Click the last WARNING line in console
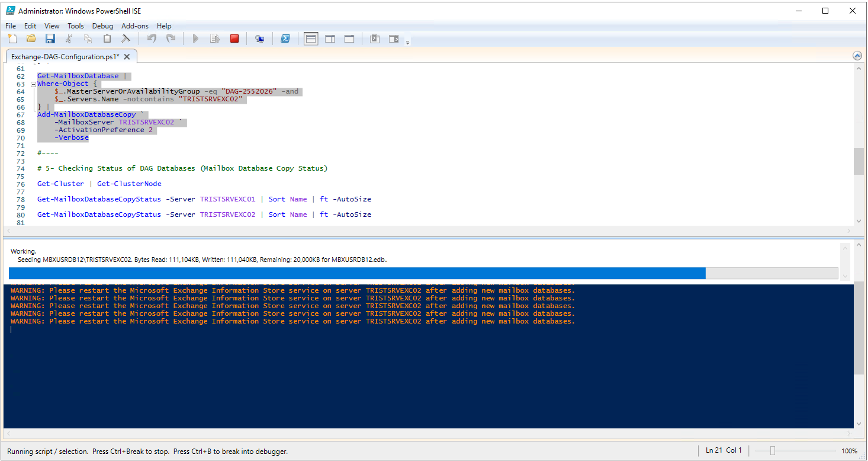 coord(292,321)
